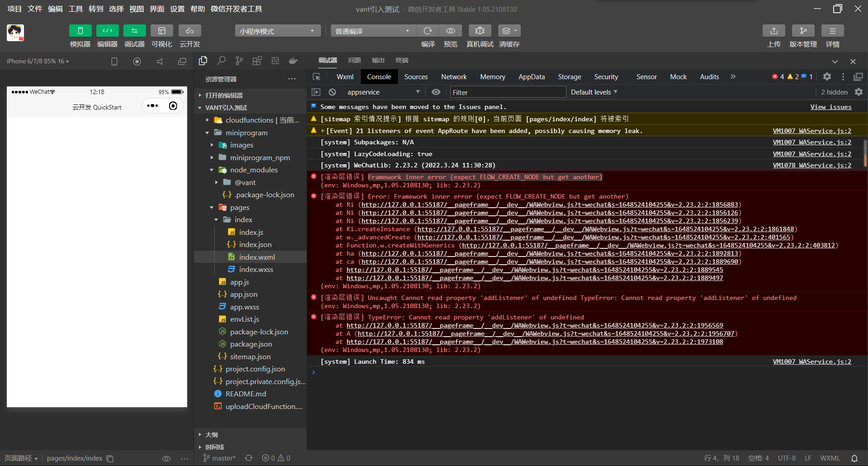Open the mini program mode dropdown
Viewport: 868px width, 466px height.
coord(278,31)
